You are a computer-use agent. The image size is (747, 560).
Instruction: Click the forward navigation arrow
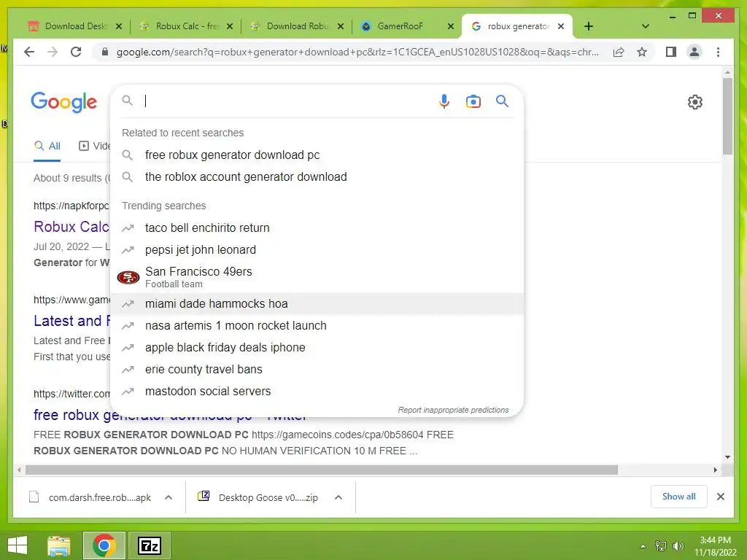coord(53,52)
